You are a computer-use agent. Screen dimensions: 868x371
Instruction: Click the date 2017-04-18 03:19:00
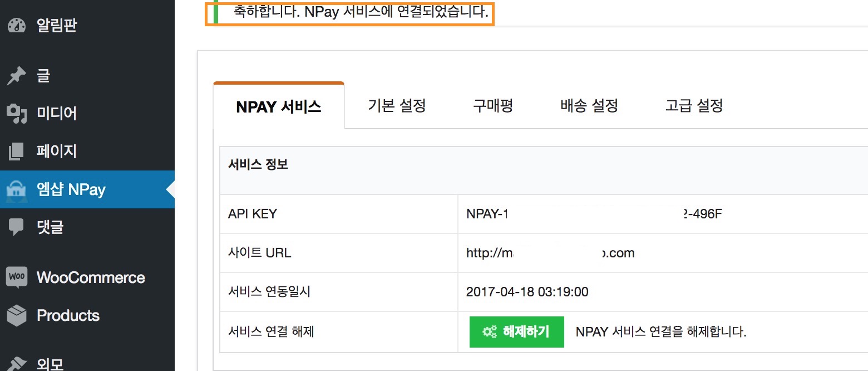click(527, 292)
